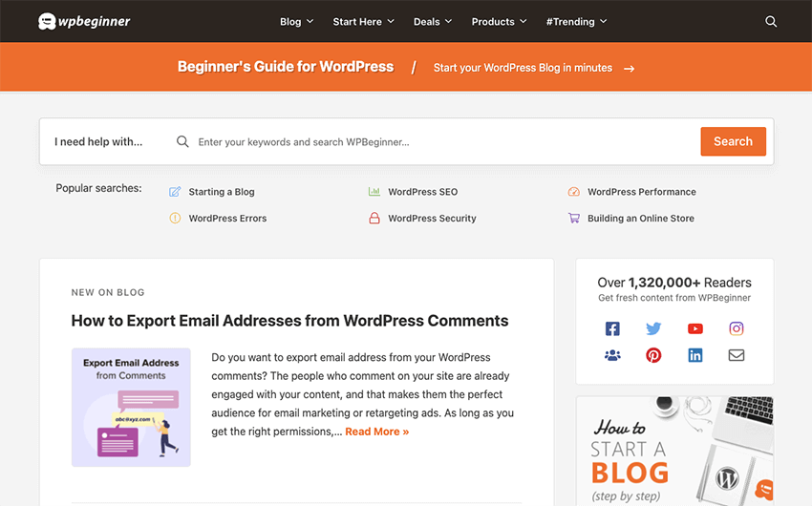812x506 pixels.
Task: Open the Building an Online Store search
Action: 641,218
